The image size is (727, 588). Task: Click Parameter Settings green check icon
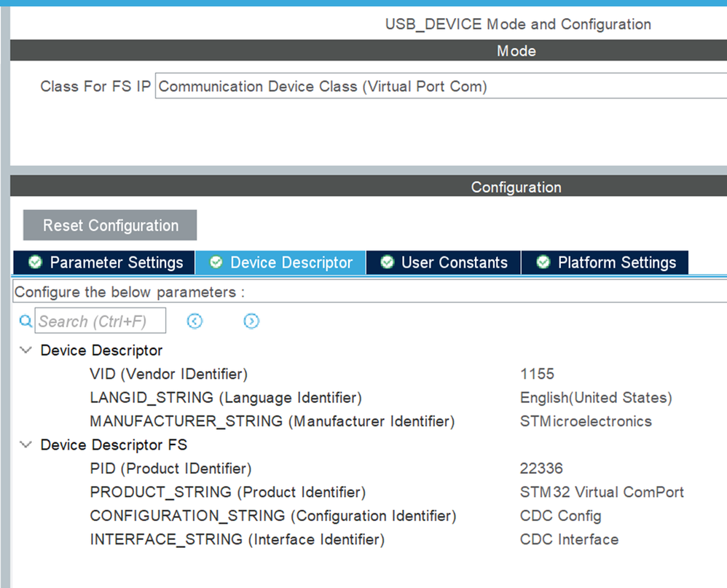(x=34, y=262)
